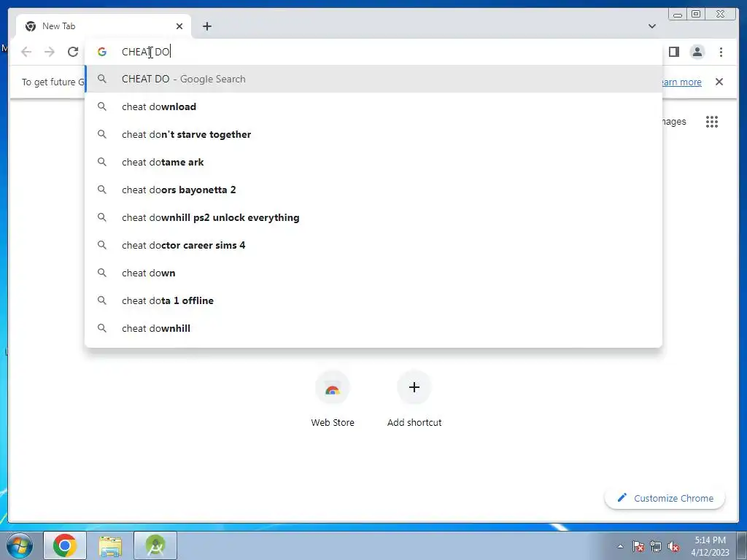Click the Add shortcut plus tile

pyautogui.click(x=414, y=399)
